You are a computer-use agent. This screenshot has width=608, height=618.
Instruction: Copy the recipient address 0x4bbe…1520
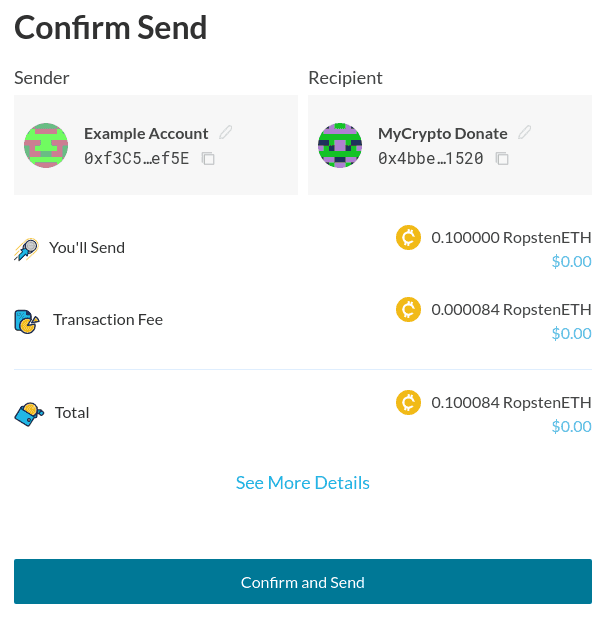502,158
